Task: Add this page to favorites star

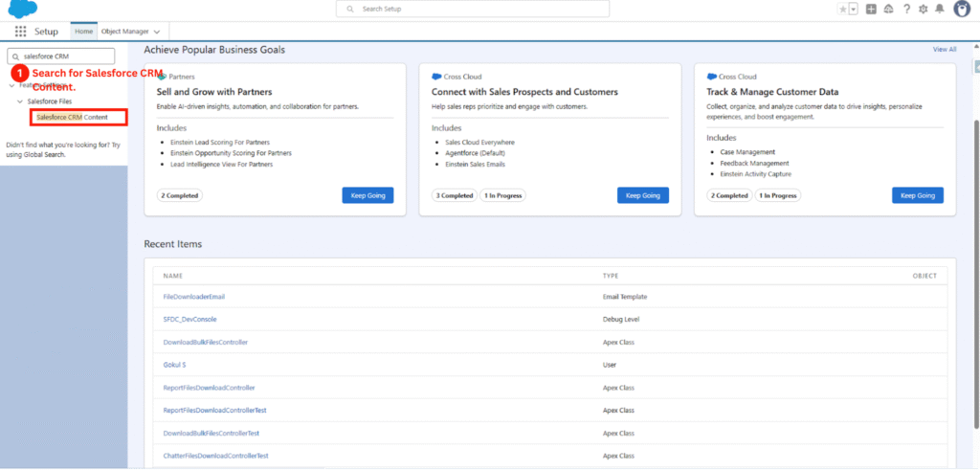Action: coord(843,9)
